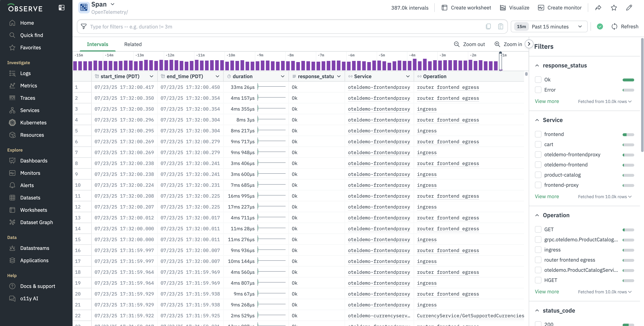Open Dataset Graph from sidebar
The width and height of the screenshot is (644, 326).
[36, 222]
